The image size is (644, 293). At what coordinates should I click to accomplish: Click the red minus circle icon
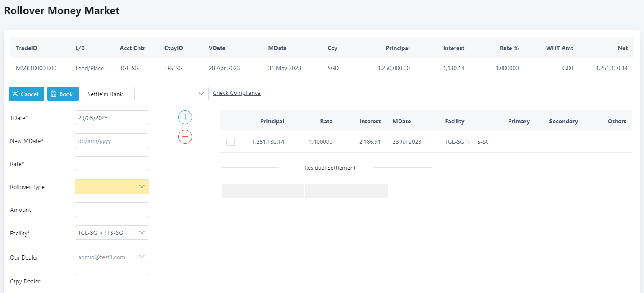pos(185,137)
